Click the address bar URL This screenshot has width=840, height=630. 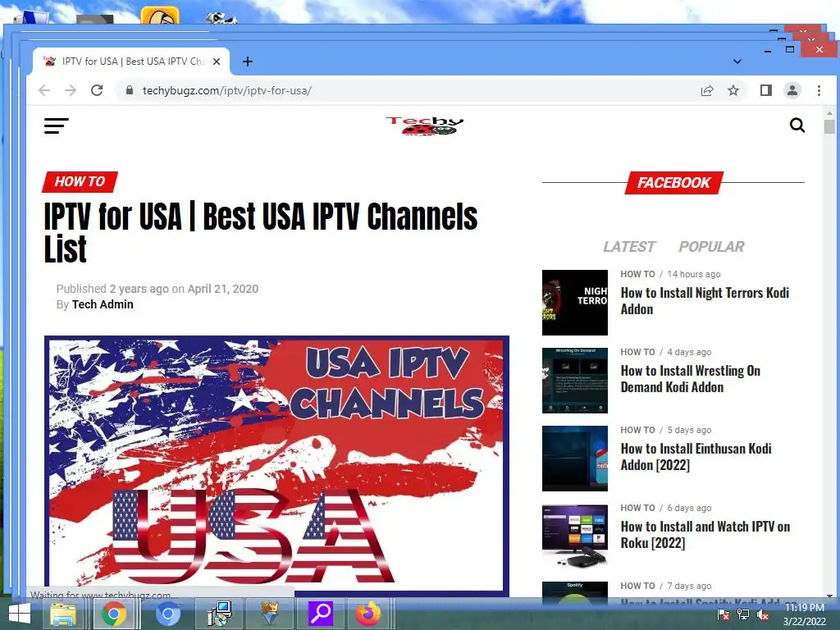(x=226, y=90)
